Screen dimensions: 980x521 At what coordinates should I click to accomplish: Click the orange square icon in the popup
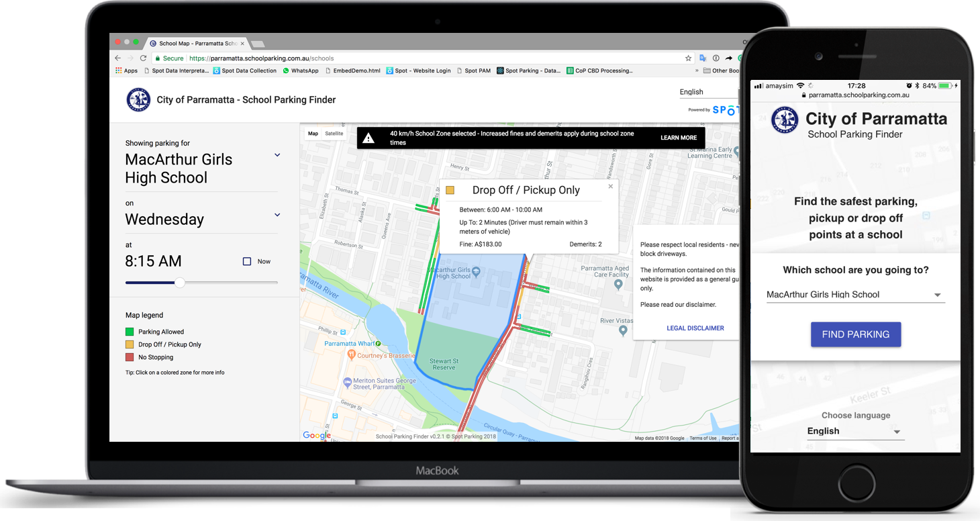pyautogui.click(x=450, y=190)
